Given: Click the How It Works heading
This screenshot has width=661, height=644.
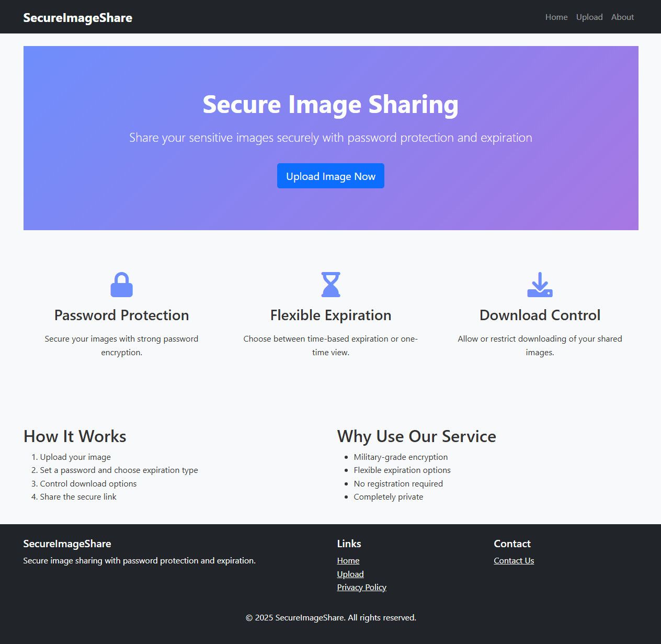Looking at the screenshot, I should point(75,436).
